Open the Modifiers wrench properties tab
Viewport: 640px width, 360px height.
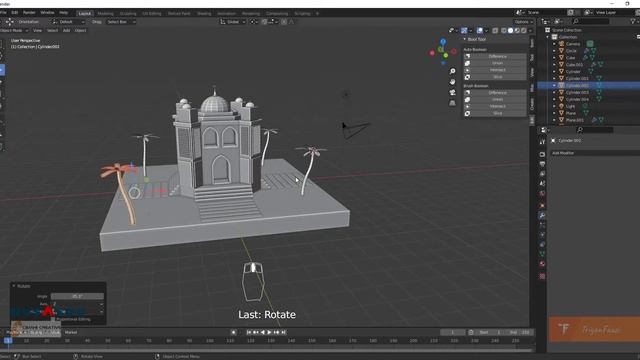click(542, 216)
